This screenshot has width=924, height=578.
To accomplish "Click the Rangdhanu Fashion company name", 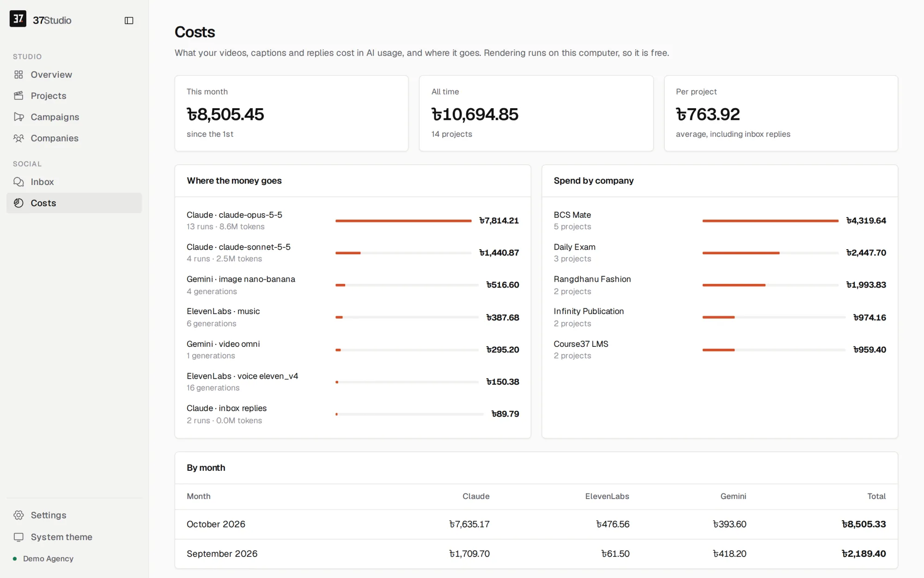I will [592, 279].
